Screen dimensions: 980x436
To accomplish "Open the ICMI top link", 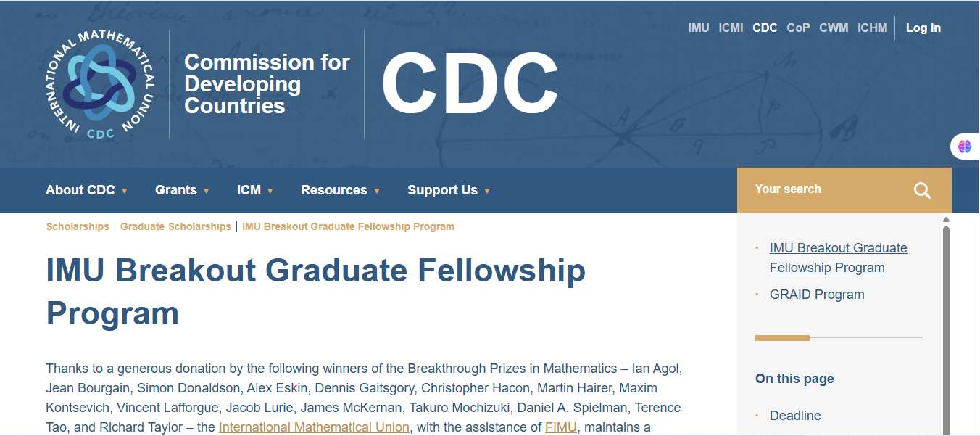I will coord(731,28).
